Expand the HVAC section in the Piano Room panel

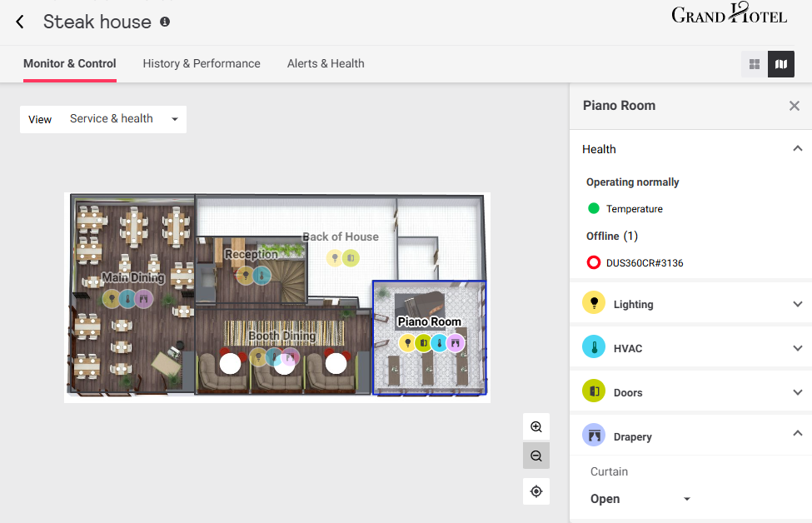click(x=797, y=347)
